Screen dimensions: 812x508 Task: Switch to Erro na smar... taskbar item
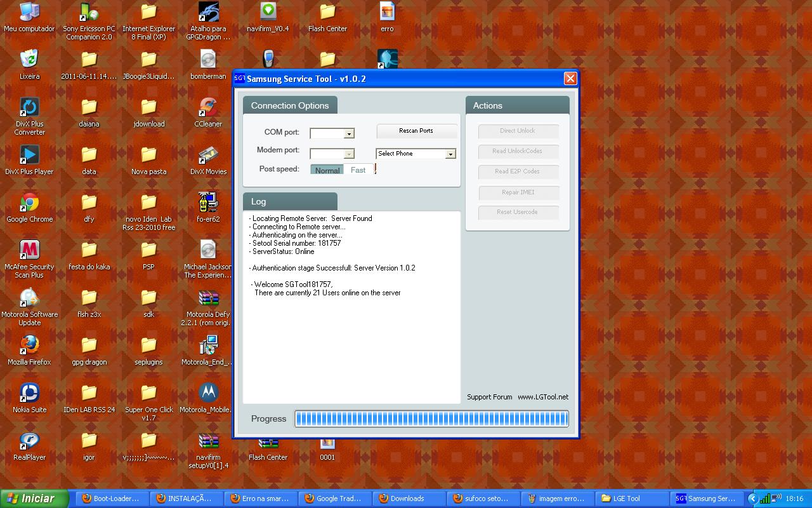pyautogui.click(x=261, y=498)
